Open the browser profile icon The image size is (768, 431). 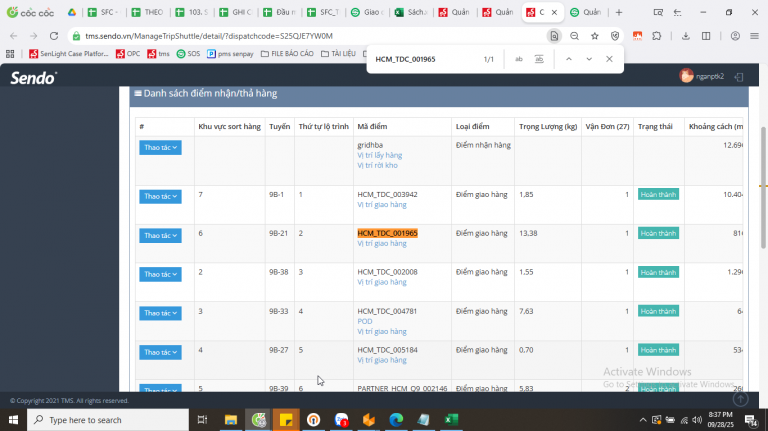pos(735,36)
